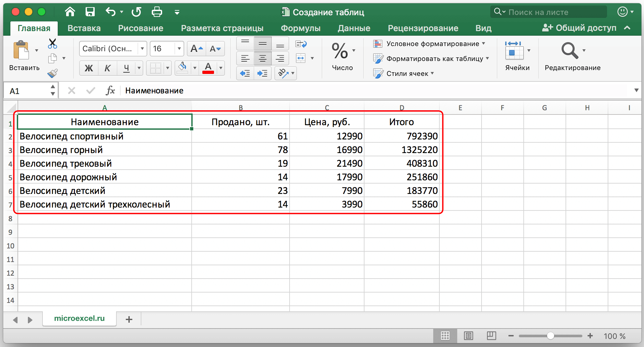The image size is (644, 347).
Task: Click the Format Painter brush icon
Action: pyautogui.click(x=52, y=73)
